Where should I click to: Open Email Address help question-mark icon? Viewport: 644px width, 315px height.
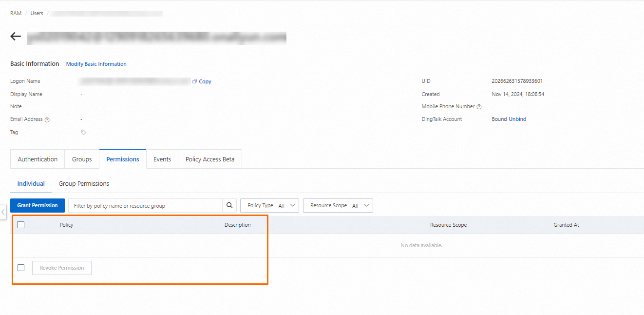47,119
